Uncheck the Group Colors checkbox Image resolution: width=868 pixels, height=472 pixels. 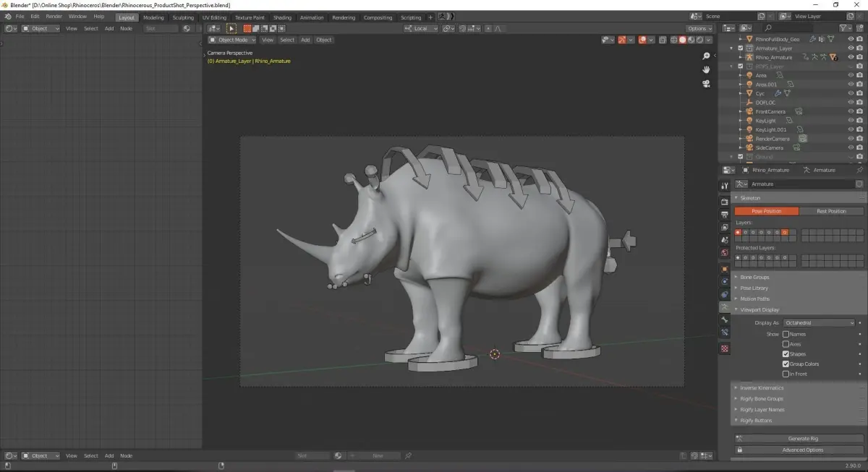pyautogui.click(x=786, y=364)
